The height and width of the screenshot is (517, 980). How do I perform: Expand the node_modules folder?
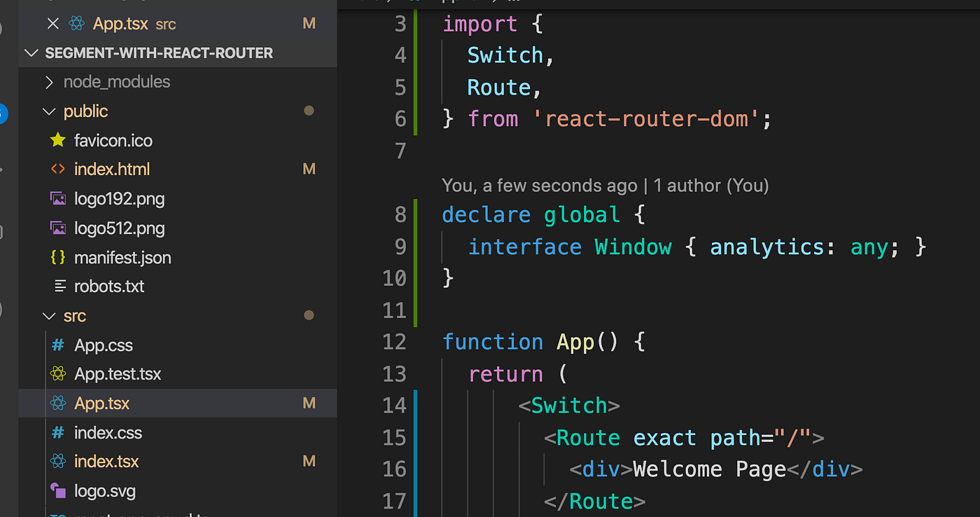point(49,81)
